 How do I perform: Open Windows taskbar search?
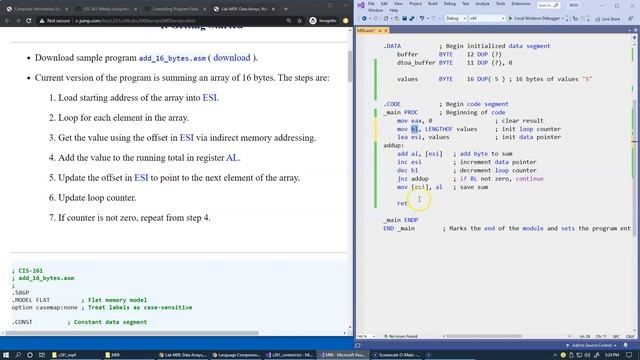[18, 355]
